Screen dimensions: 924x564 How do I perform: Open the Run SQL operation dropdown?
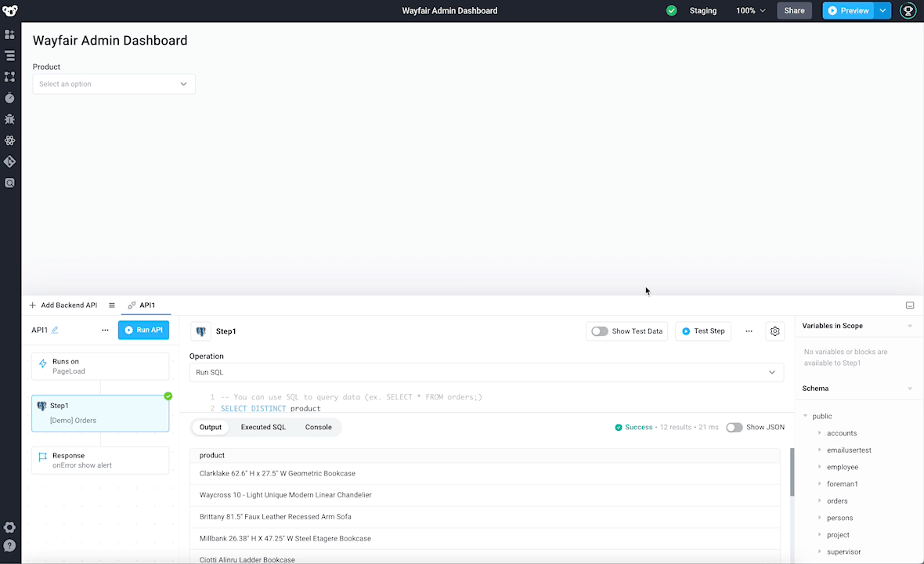pyautogui.click(x=487, y=372)
